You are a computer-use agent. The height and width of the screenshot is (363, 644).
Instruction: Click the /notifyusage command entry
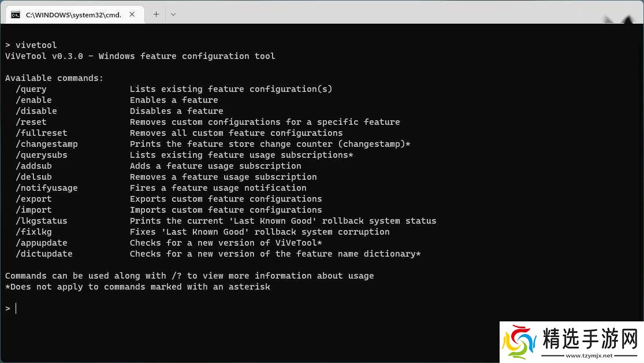47,188
